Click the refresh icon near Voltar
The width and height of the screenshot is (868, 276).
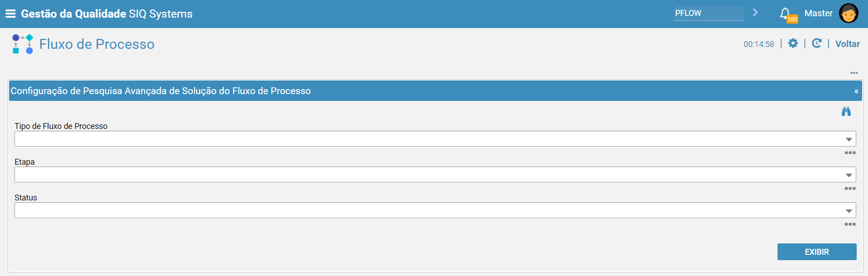click(816, 43)
